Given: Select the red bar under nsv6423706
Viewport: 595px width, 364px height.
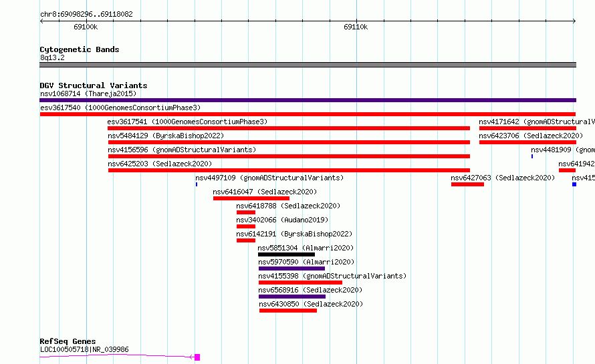Looking at the screenshot, I should point(527,142).
